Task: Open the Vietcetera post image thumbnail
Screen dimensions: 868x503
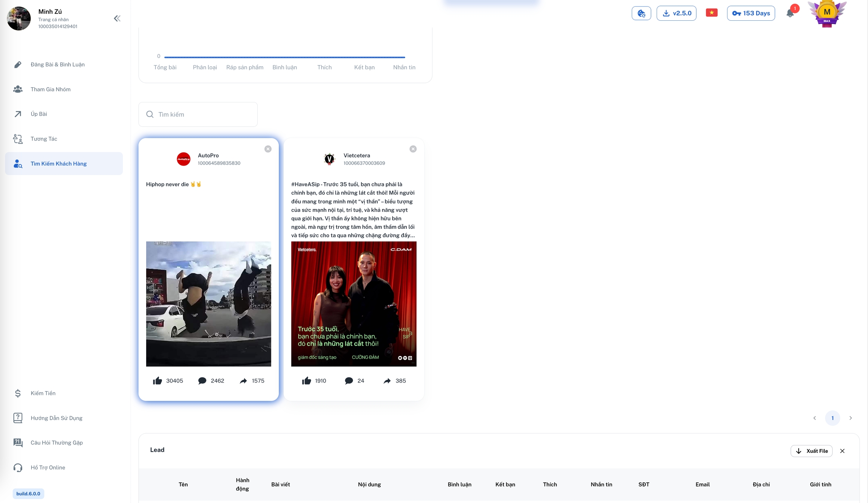Action: coord(353,303)
